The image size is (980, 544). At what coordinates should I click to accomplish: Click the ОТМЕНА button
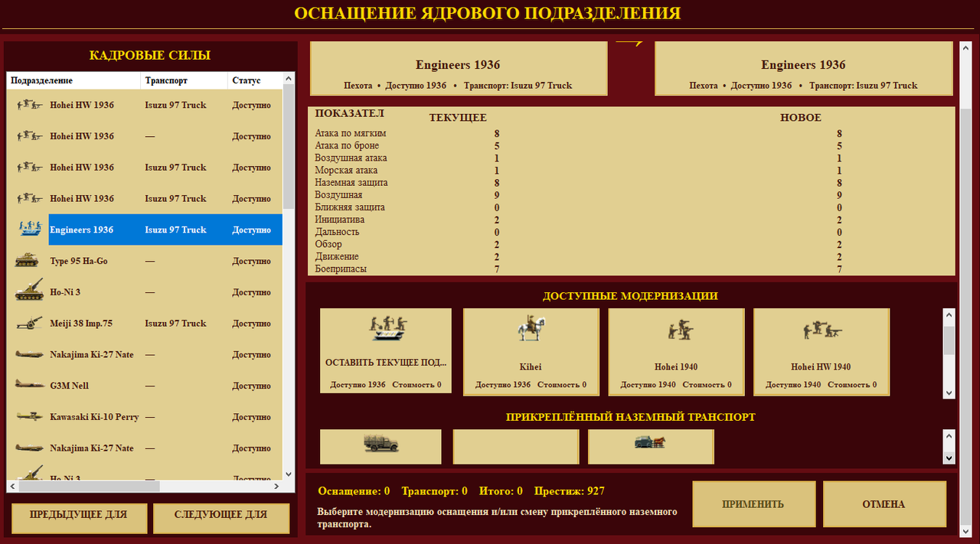click(x=884, y=504)
